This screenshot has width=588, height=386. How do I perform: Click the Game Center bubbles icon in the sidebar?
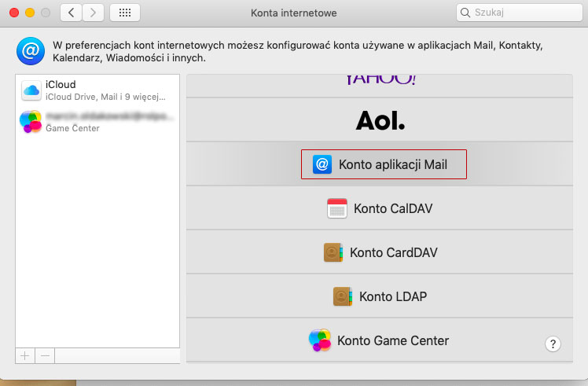31,122
